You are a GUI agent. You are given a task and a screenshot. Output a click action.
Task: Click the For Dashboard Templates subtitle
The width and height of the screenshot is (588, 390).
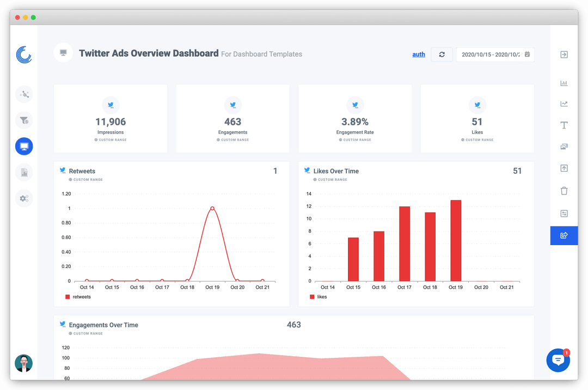coord(261,54)
